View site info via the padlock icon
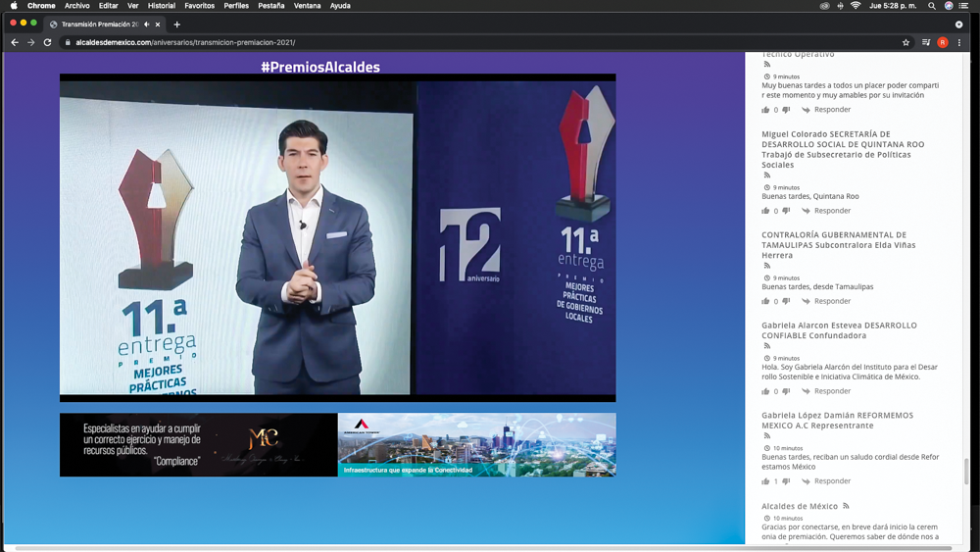Screen dimensions: 980x552 (68, 42)
